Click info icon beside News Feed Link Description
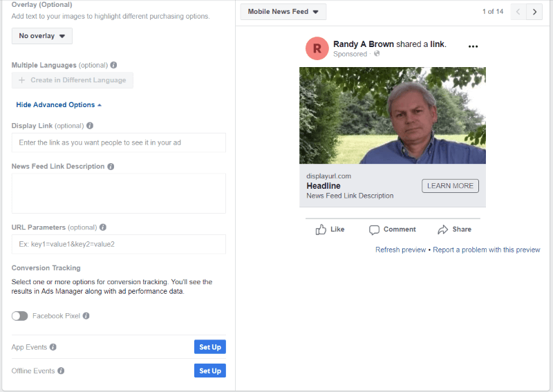Viewport: 553px width, 392px height. coord(111,167)
